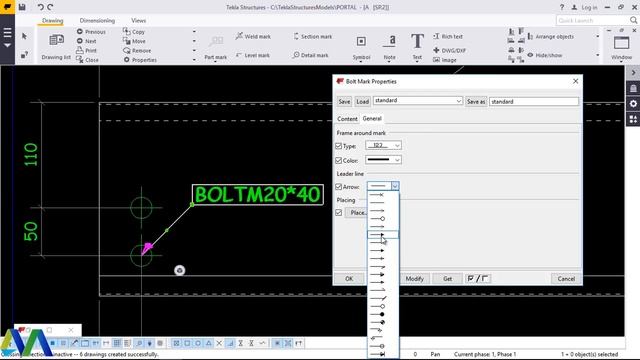The image size is (640, 360).
Task: Toggle the frame Type checkbox
Action: pyautogui.click(x=338, y=146)
